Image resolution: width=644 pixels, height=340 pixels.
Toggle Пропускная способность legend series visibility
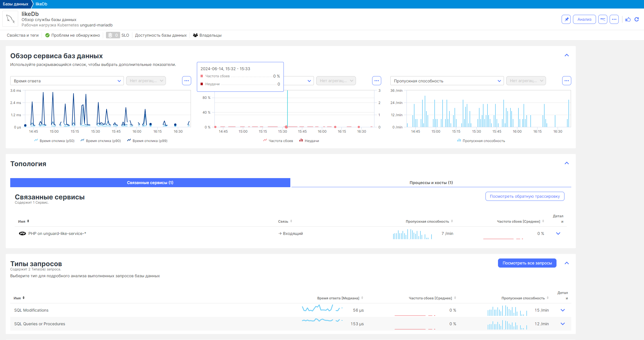[x=481, y=141]
